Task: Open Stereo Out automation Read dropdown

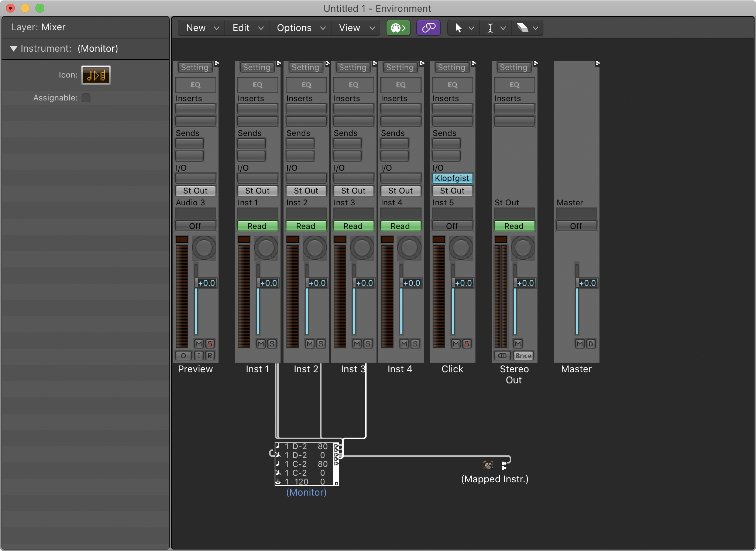Action: [514, 226]
